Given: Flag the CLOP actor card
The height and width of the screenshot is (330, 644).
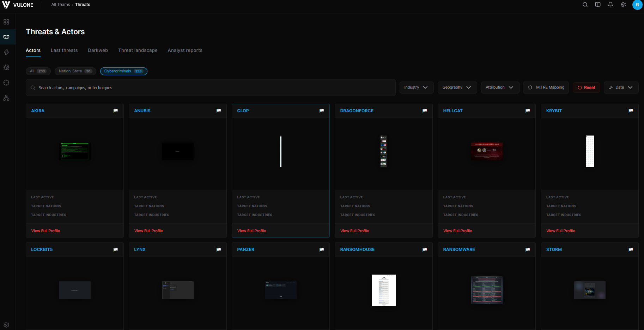Looking at the screenshot, I should [x=322, y=111].
